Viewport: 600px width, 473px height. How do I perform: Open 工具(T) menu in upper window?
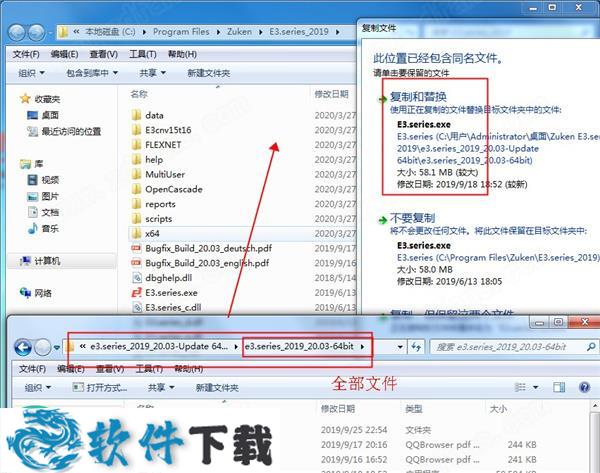point(143,54)
